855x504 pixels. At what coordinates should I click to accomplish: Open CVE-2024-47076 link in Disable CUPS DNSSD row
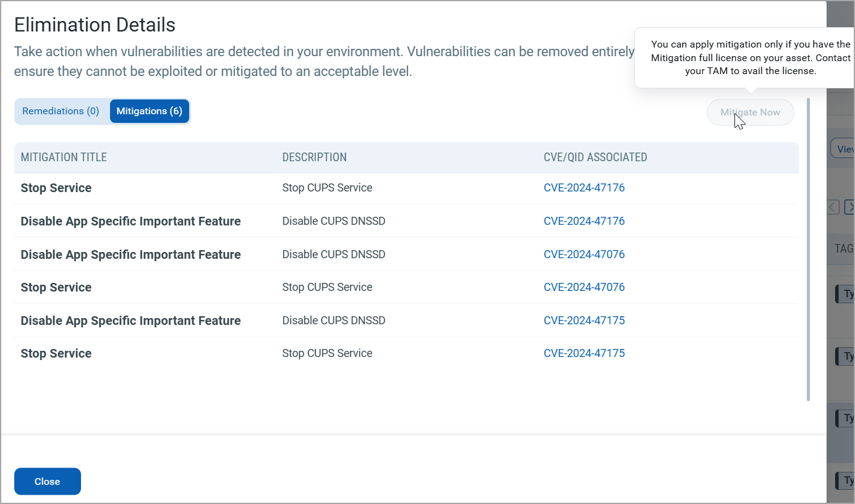point(584,254)
